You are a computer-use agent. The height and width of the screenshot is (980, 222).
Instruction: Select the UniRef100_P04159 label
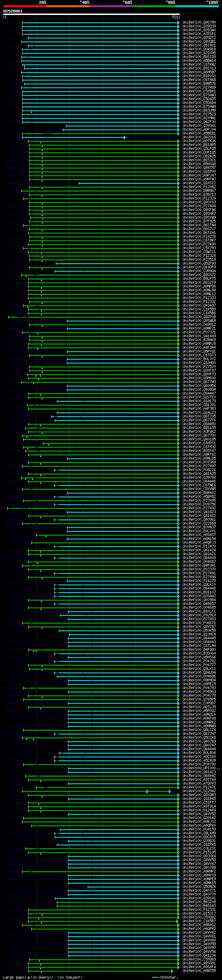pos(199,829)
